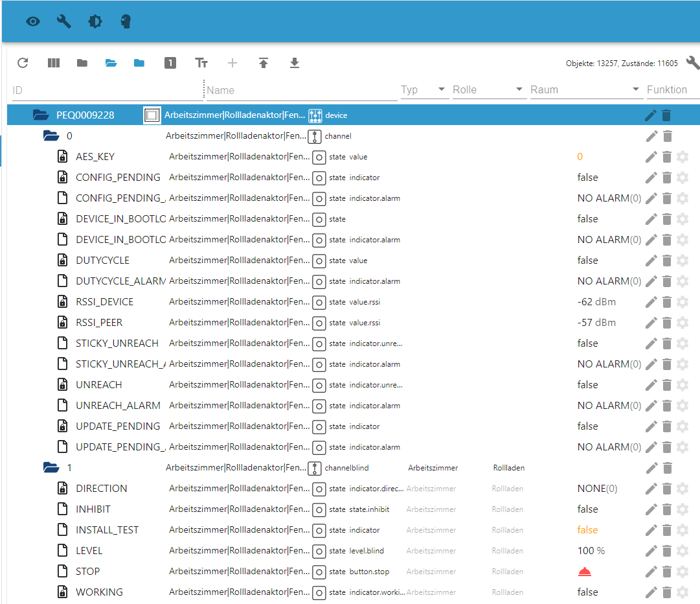Edit the LEVEL state object
The width and height of the screenshot is (700, 604).
tap(651, 551)
